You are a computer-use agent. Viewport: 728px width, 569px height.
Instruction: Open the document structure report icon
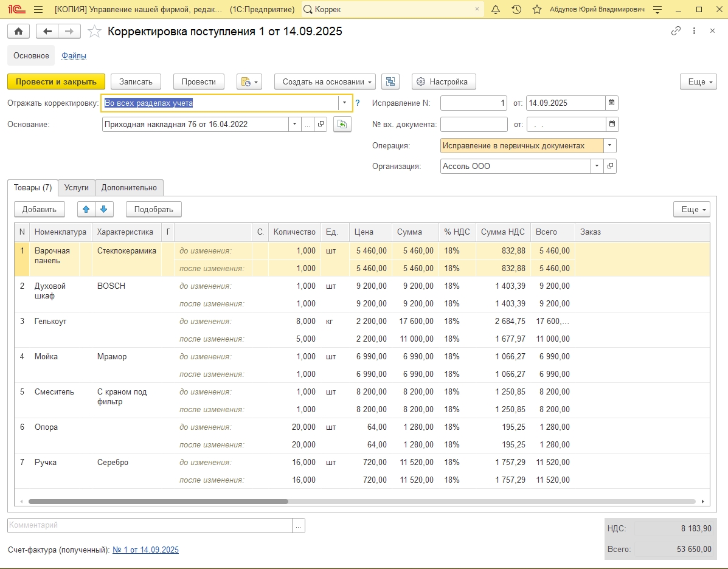point(390,81)
